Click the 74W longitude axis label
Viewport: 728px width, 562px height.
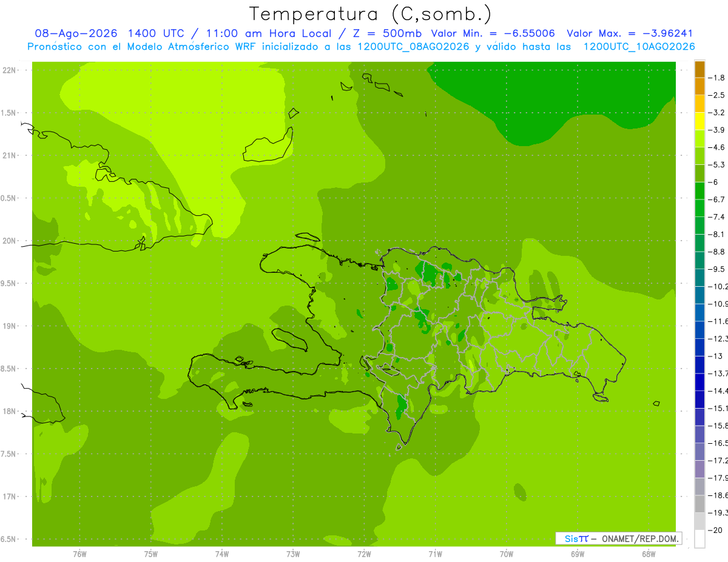click(x=222, y=554)
